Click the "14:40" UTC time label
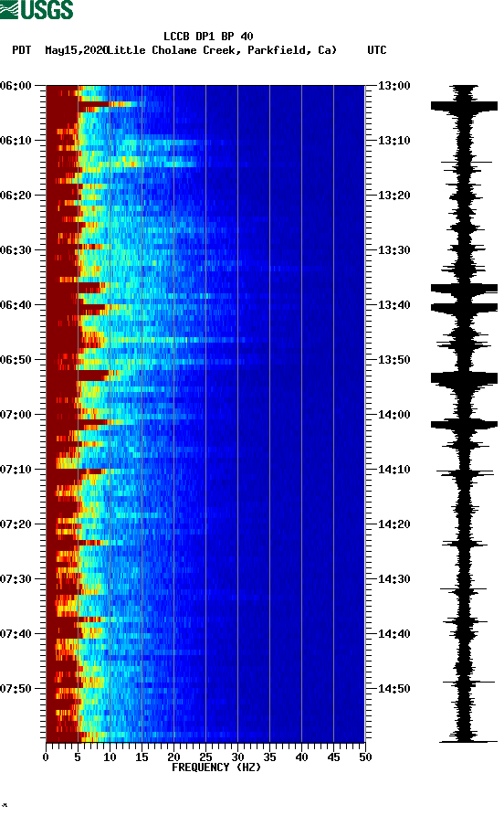The width and height of the screenshot is (504, 815). [394, 634]
